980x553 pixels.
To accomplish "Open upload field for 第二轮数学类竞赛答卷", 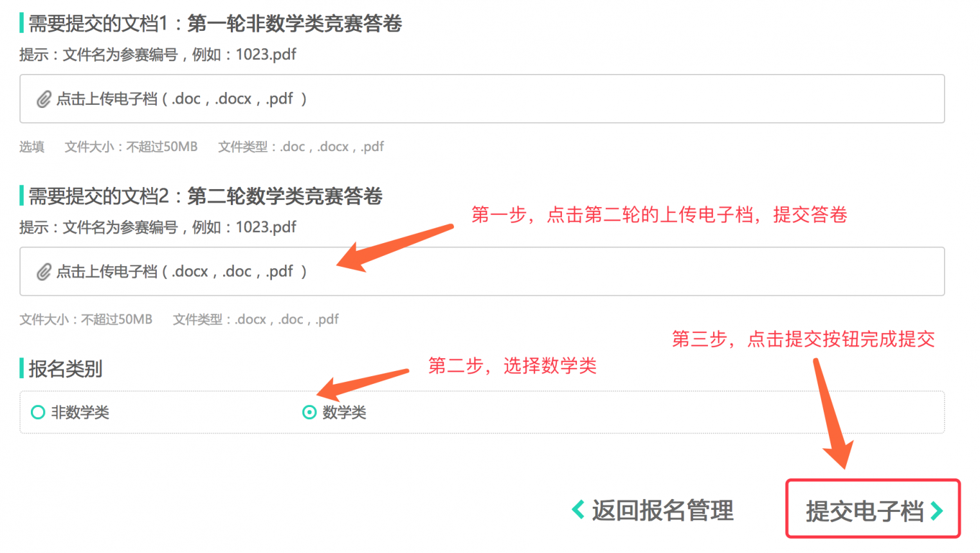I will [482, 271].
